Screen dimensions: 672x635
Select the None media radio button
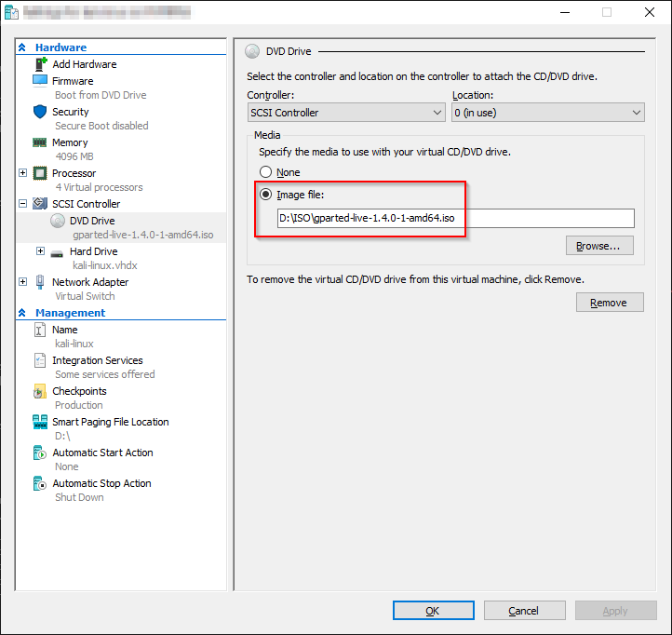tap(266, 172)
